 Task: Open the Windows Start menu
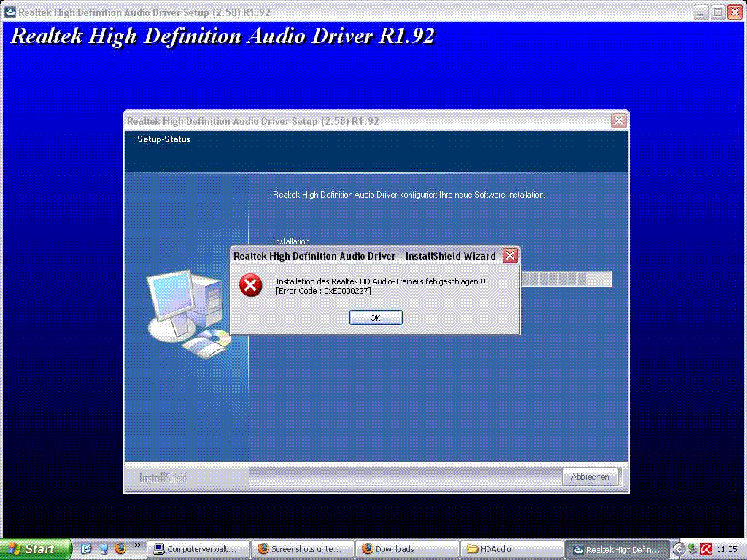coord(35,549)
